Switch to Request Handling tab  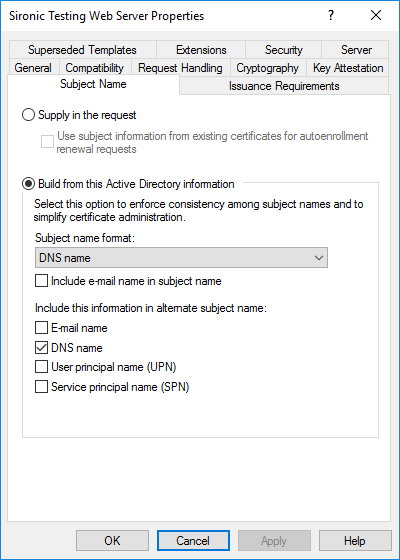point(180,68)
